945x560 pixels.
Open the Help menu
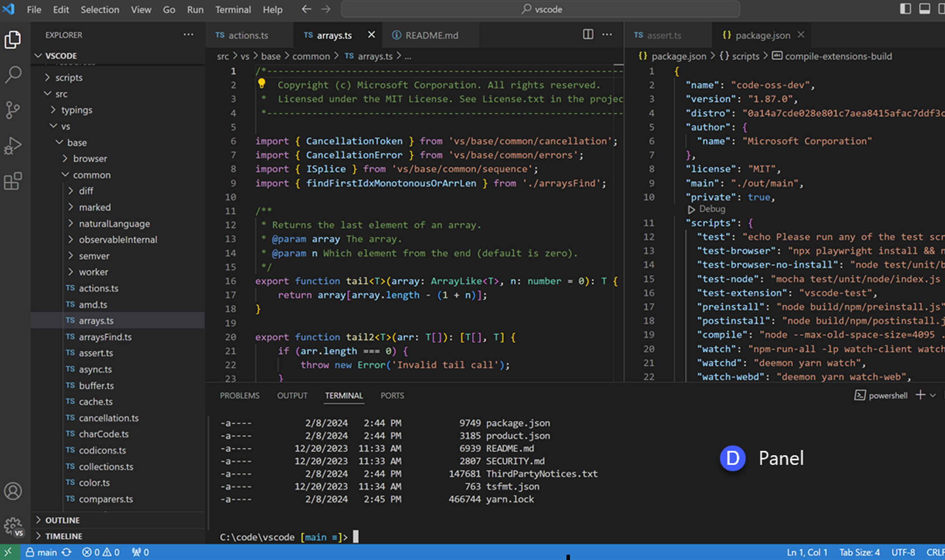272,9
